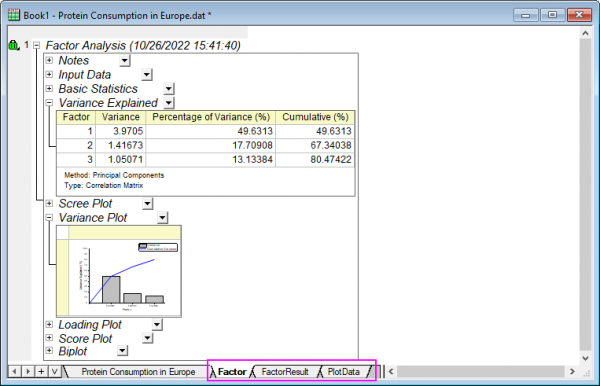Click the 'Factor' column header
Image resolution: width=600 pixels, height=386 pixels.
pos(76,117)
